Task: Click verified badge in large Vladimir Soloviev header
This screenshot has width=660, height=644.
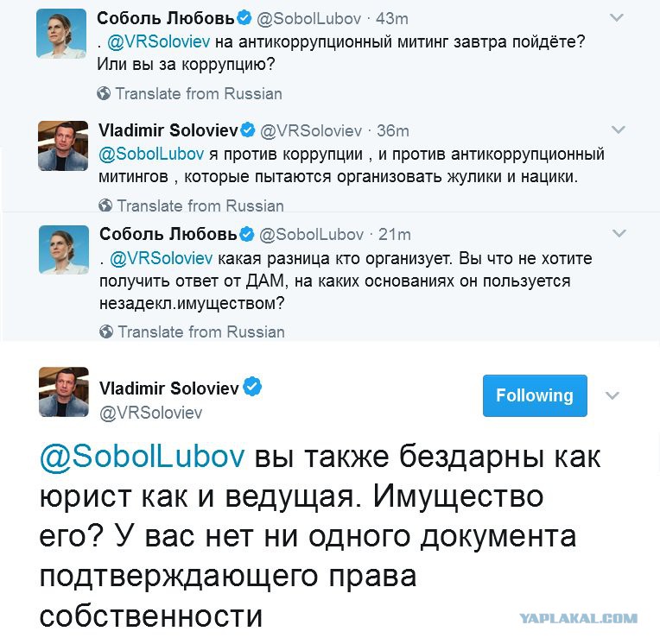Action: tap(252, 387)
